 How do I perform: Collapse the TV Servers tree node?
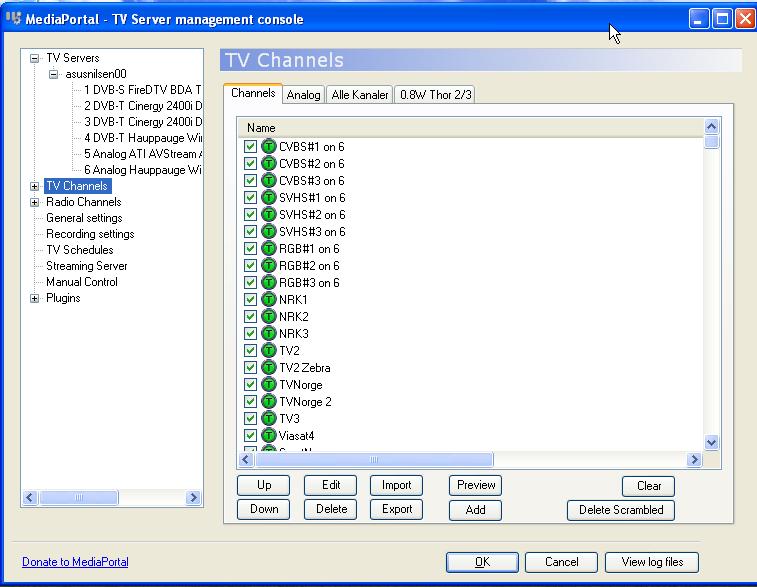(x=34, y=58)
